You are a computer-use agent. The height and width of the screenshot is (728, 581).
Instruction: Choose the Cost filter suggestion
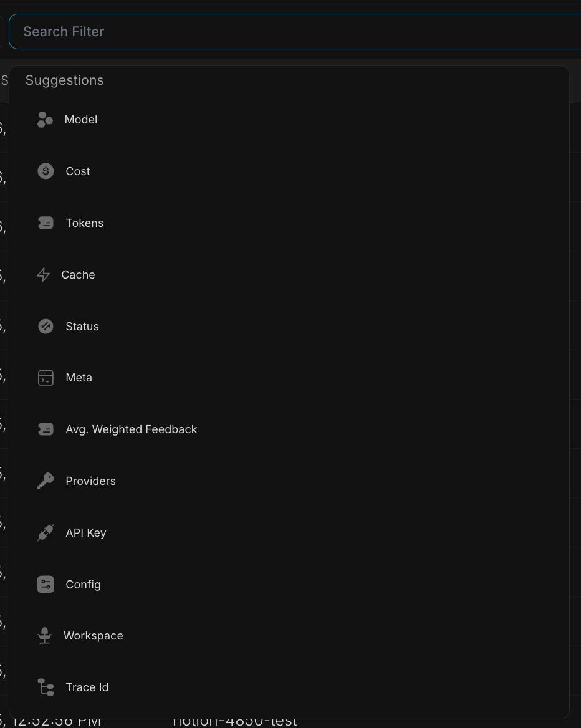[x=289, y=171]
